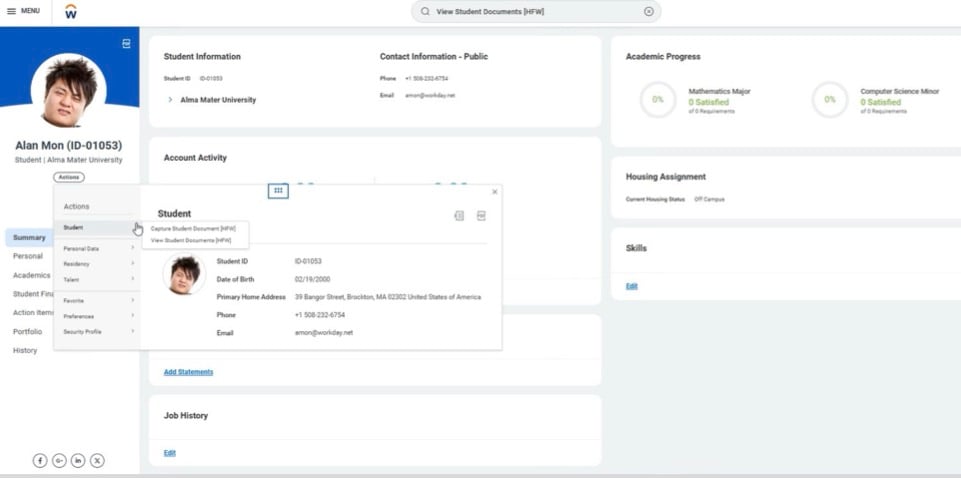Clear the search box with X icon
This screenshot has height=478, width=961.
tap(648, 12)
